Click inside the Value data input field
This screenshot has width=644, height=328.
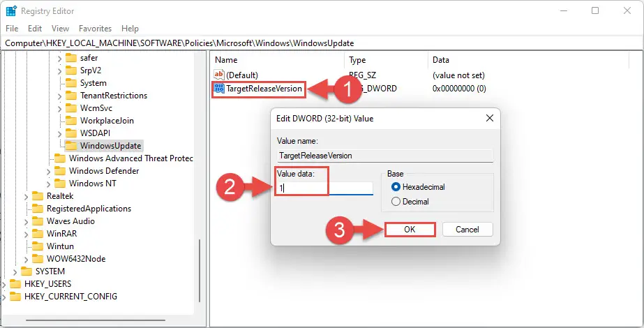coord(324,188)
